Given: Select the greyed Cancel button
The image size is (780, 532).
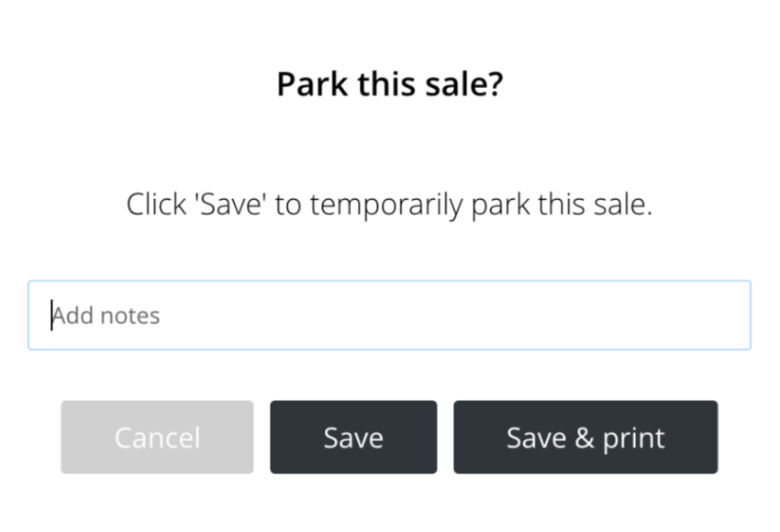Looking at the screenshot, I should click(x=157, y=437).
